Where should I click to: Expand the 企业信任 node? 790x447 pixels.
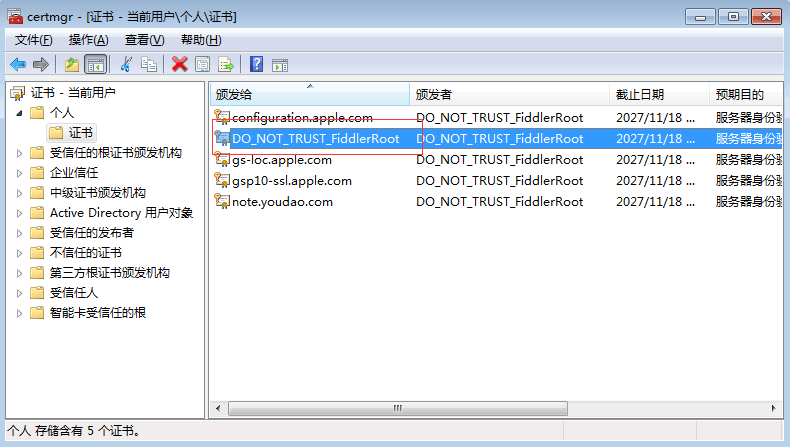click(x=19, y=173)
